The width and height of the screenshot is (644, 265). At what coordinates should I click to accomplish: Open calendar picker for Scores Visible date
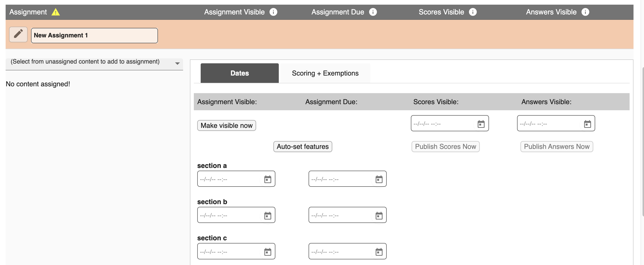tap(481, 124)
